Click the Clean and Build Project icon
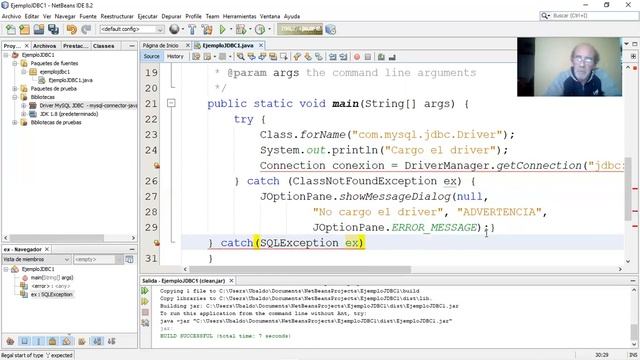 click(x=207, y=29)
